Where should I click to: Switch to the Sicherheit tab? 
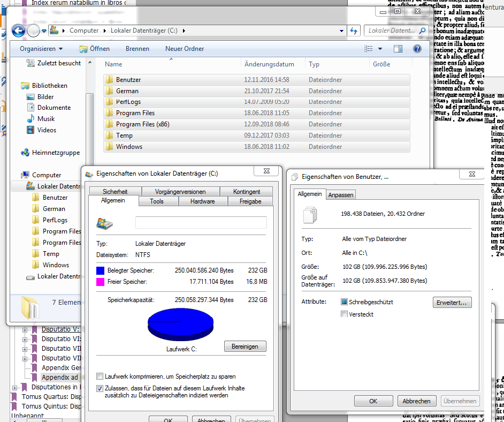[115, 191]
